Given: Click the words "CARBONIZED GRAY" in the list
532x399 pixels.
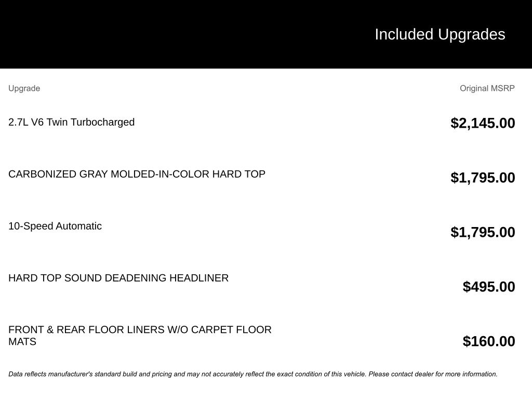Looking at the screenshot, I should tap(42, 174).
